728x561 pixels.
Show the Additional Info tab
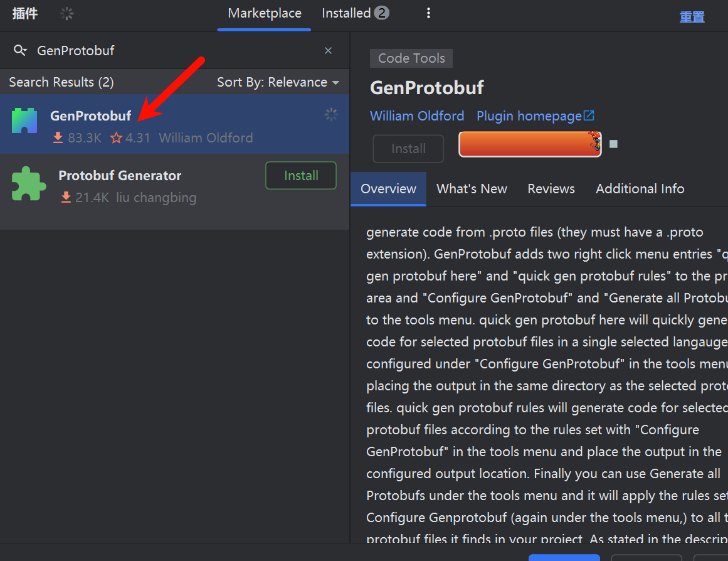(x=640, y=189)
